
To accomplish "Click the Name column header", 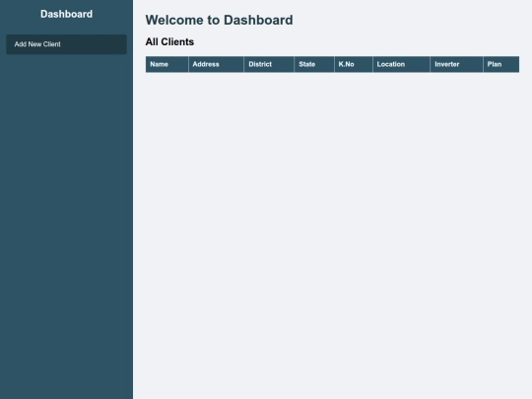I will coord(166,64).
